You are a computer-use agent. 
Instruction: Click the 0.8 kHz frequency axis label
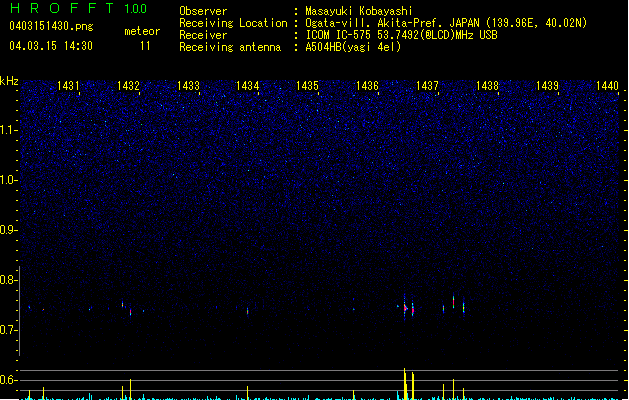coord(8,280)
